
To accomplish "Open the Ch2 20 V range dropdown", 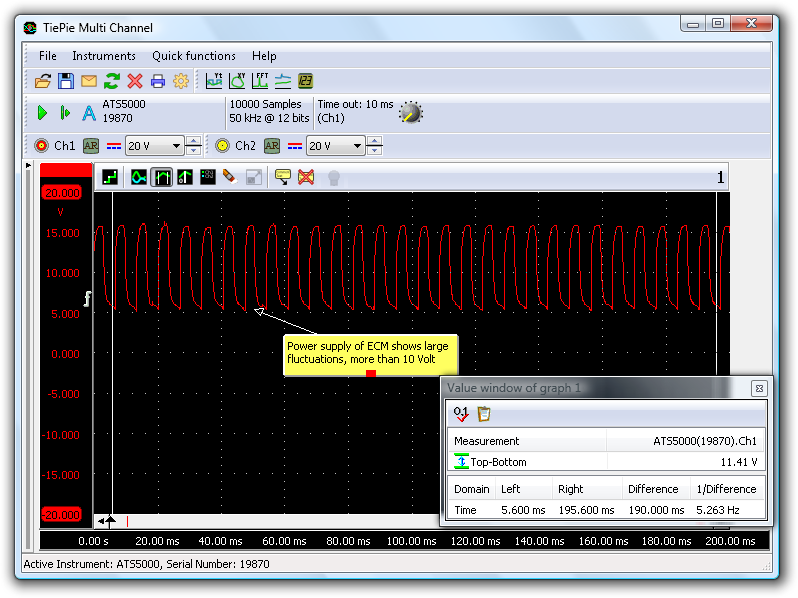I will [335, 146].
